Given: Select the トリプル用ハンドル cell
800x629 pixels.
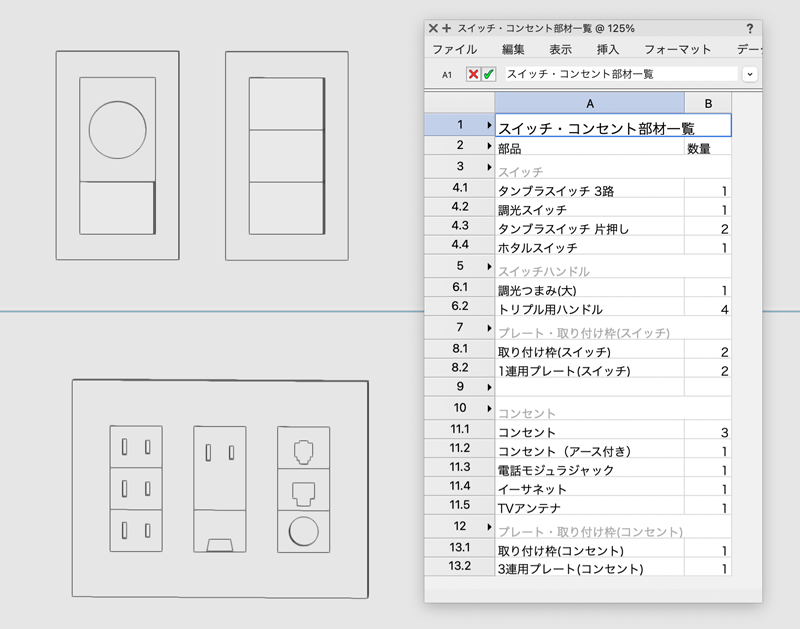Looking at the screenshot, I should click(589, 307).
